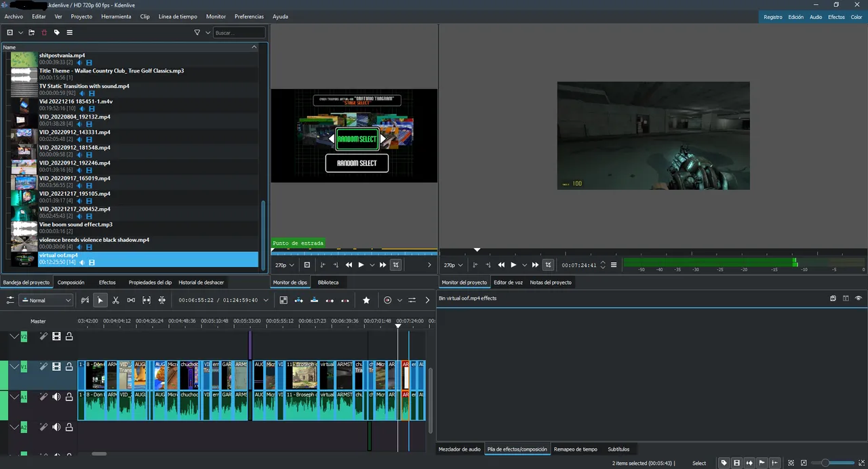868x469 pixels.
Task: Toggle video thumbnails button in status bar
Action: (736, 463)
